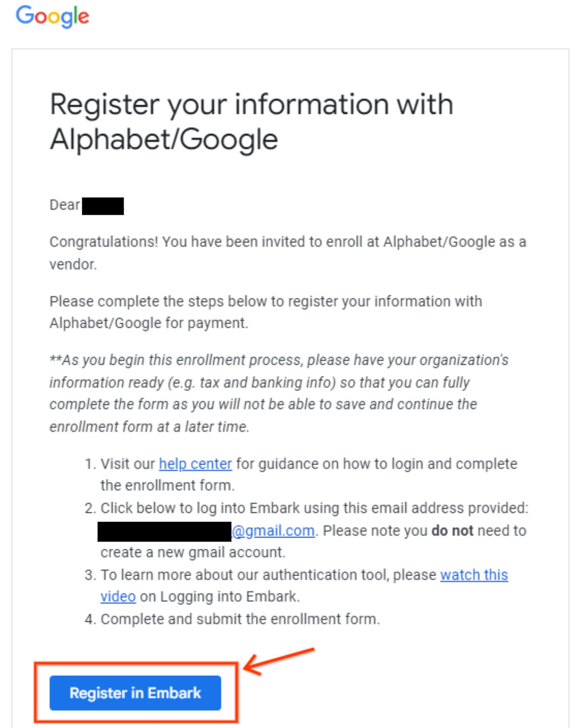
Task: Click the @gmail.com email address link
Action: [x=273, y=531]
